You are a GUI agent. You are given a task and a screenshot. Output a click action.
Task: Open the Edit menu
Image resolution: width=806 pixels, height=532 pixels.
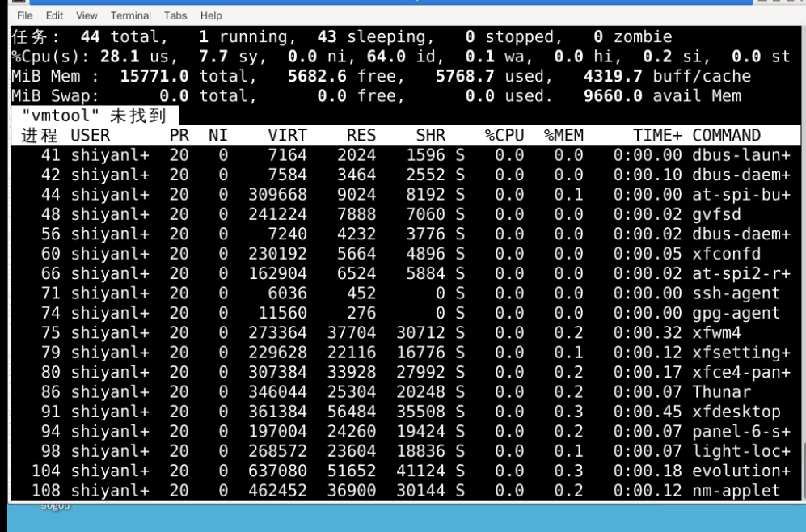[x=54, y=15]
